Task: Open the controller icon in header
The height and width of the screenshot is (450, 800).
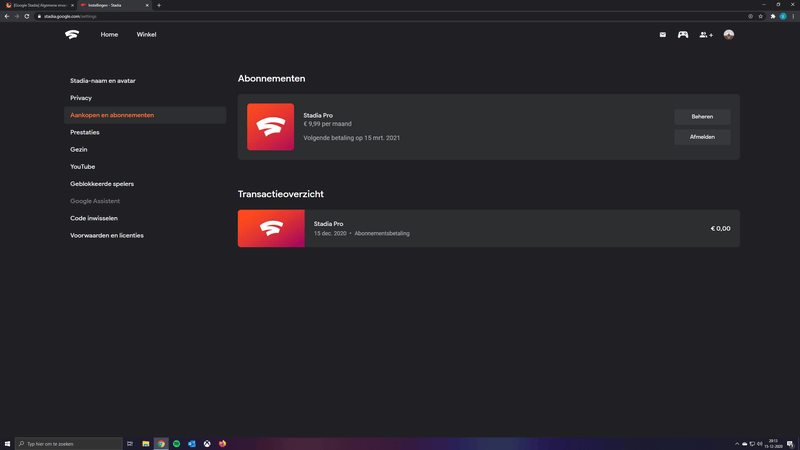Action: [683, 35]
